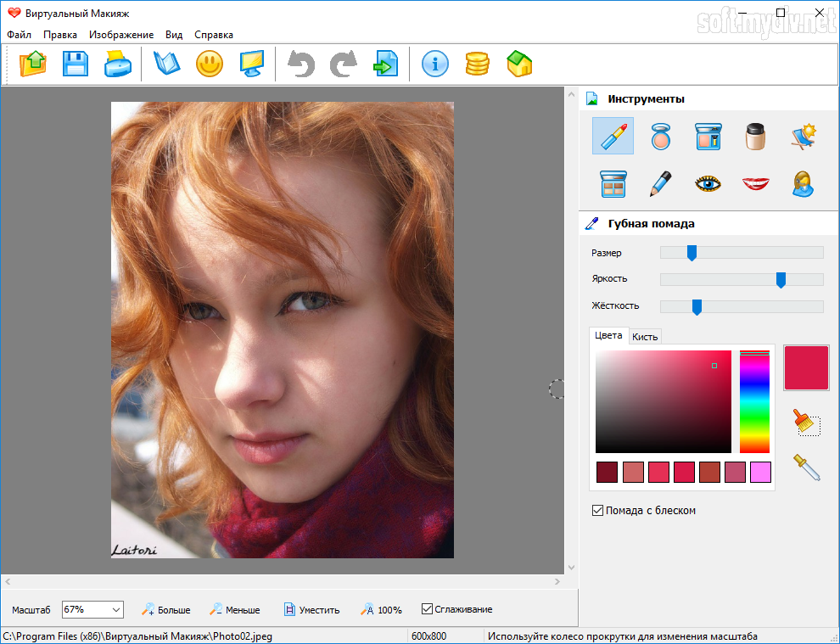The width and height of the screenshot is (840, 644).
Task: Redo the last action
Action: coord(344,64)
